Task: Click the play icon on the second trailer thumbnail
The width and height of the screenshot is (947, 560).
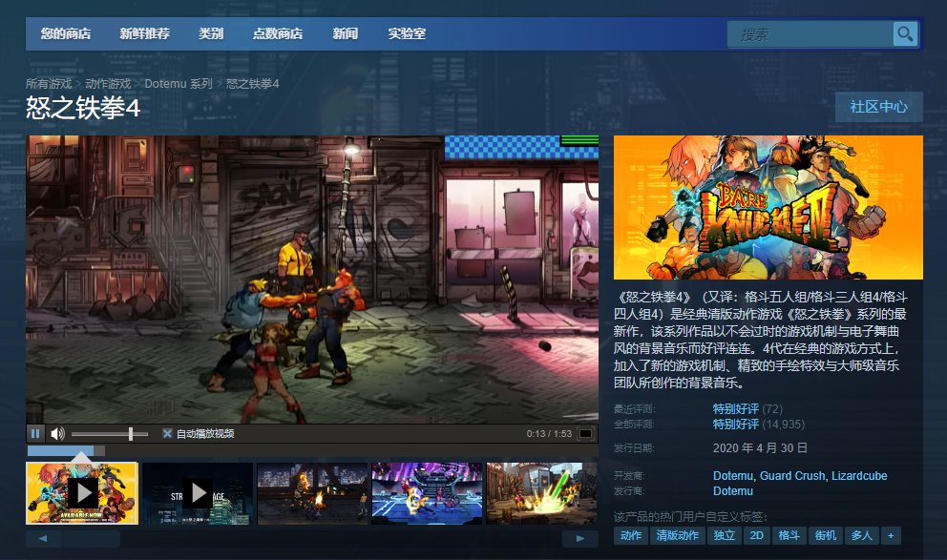Action: (x=197, y=493)
